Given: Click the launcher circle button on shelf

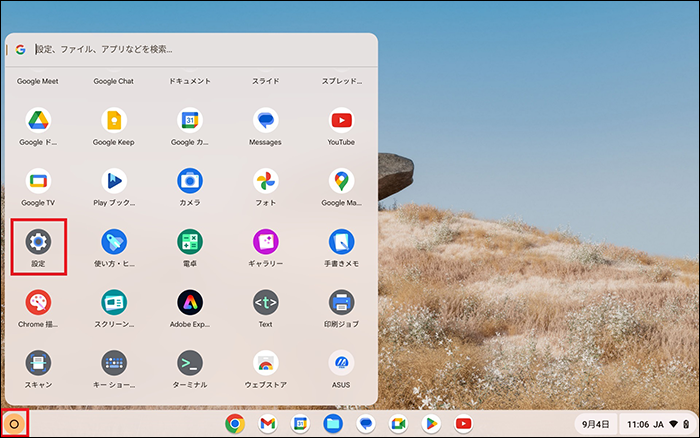Looking at the screenshot, I should [14, 424].
